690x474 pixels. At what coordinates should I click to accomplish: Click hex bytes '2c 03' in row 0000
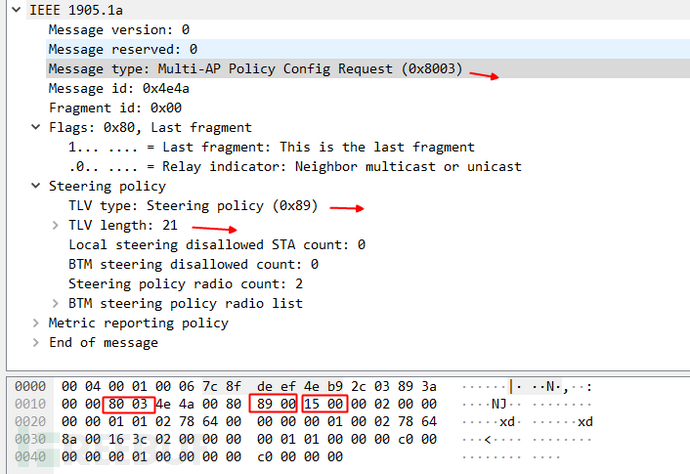click(370, 386)
